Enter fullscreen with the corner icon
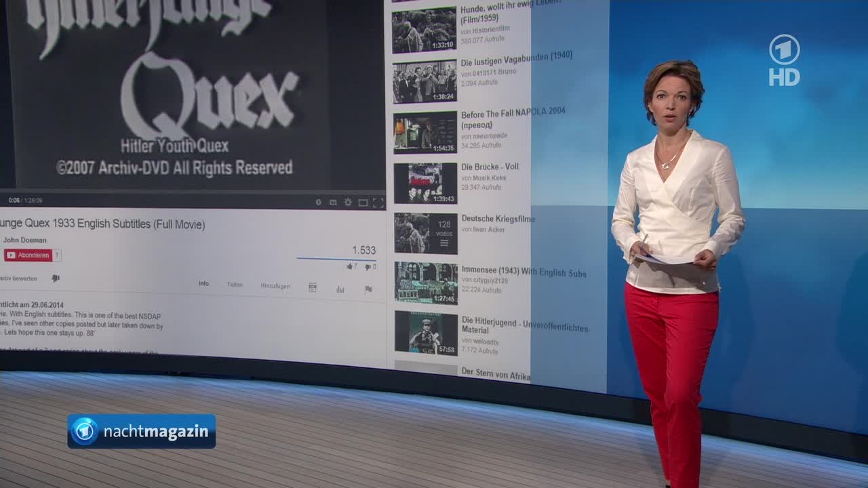Viewport: 868px width, 488px height. tap(378, 202)
